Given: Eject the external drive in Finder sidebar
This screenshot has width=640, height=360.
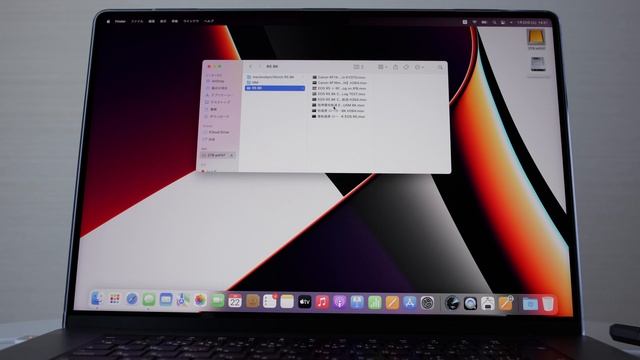Looking at the screenshot, I should pyautogui.click(x=231, y=156).
